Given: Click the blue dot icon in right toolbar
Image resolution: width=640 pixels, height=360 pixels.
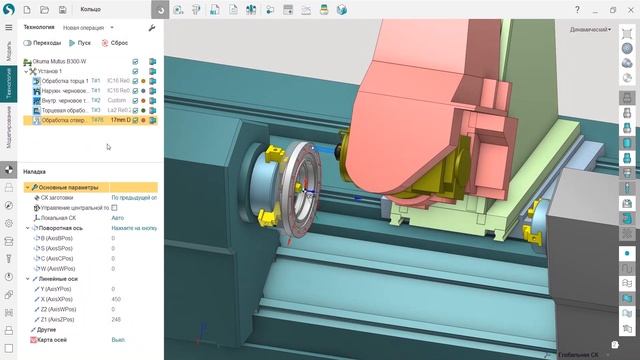Looking at the screenshot, I should (x=627, y=253).
